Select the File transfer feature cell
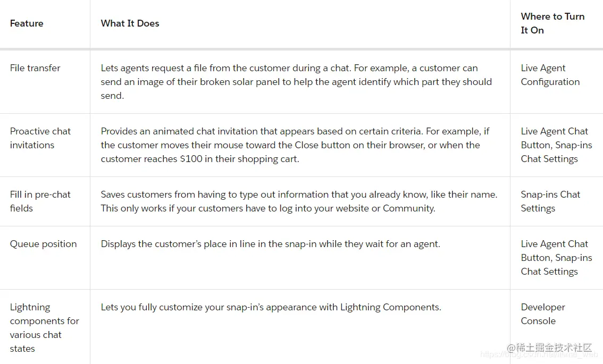 pyautogui.click(x=35, y=68)
